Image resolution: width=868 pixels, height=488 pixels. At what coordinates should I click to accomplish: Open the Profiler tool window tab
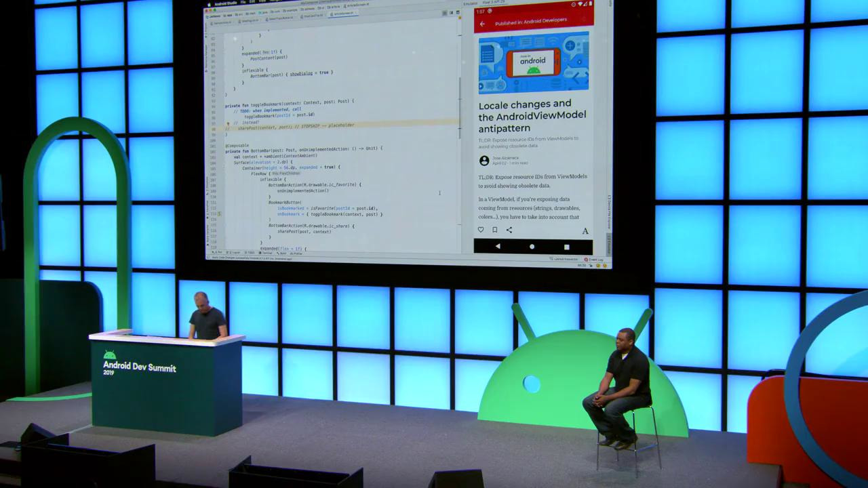click(296, 253)
